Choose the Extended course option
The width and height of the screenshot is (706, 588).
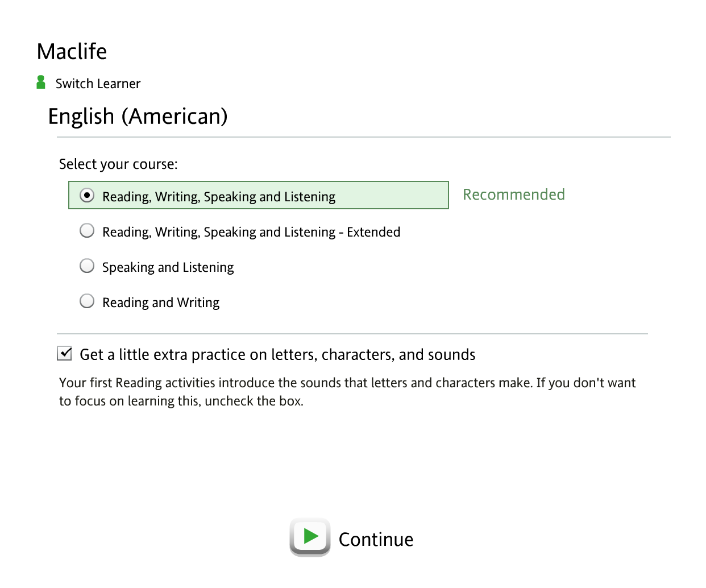click(87, 230)
